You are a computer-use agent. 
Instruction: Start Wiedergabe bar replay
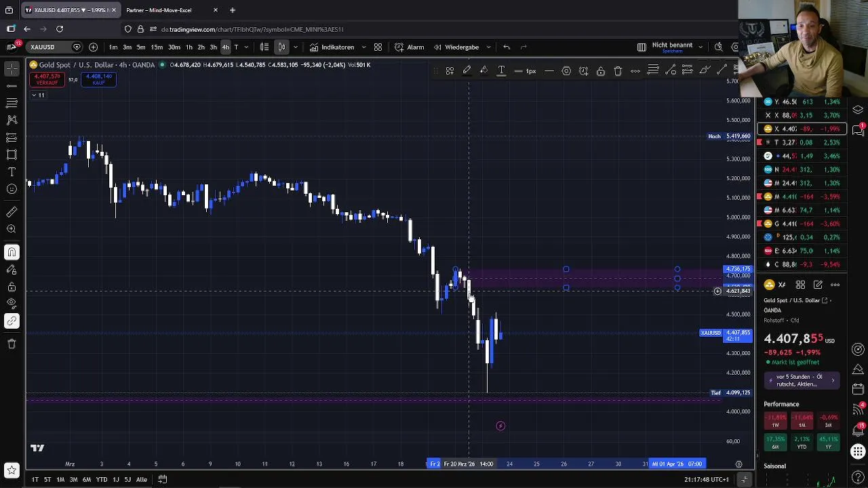pos(456,47)
